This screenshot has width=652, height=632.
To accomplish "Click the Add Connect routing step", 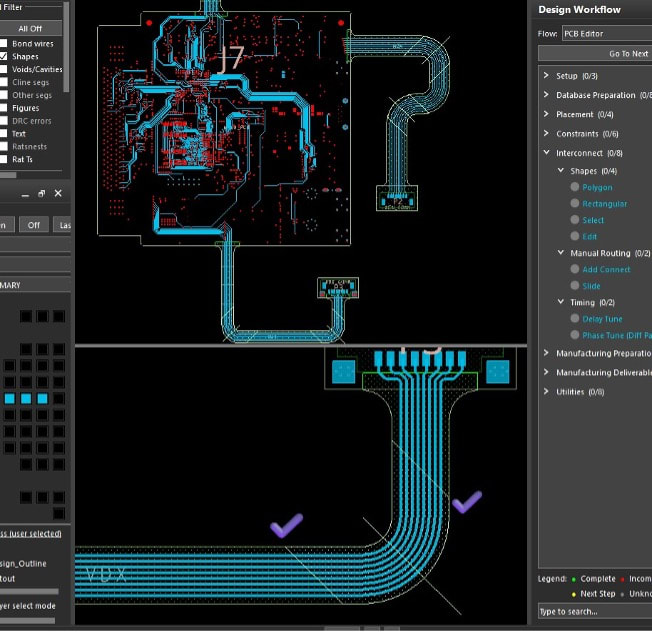I will (606, 269).
